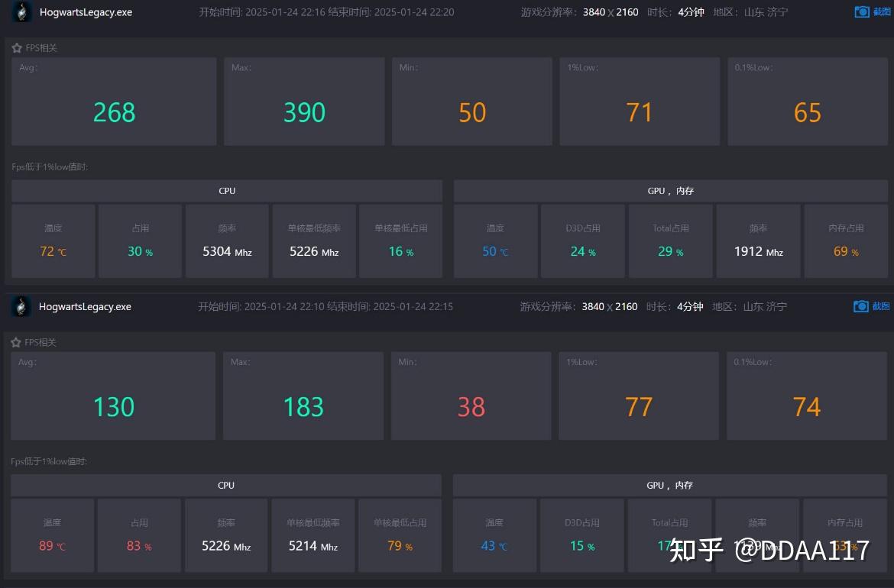Click the bottom 截图 link text

[880, 306]
